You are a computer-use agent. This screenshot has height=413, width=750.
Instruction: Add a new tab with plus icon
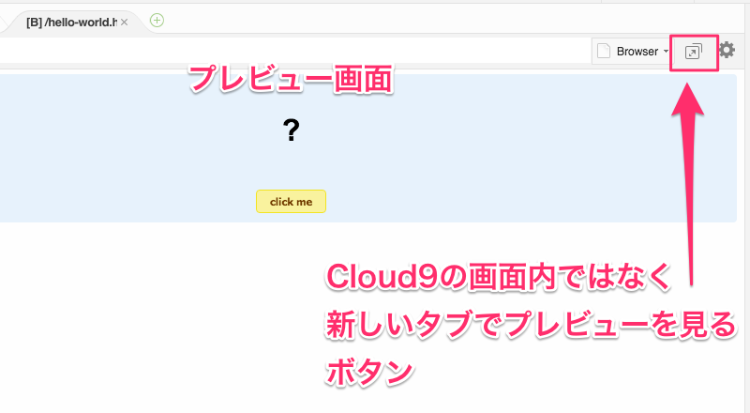(x=157, y=20)
